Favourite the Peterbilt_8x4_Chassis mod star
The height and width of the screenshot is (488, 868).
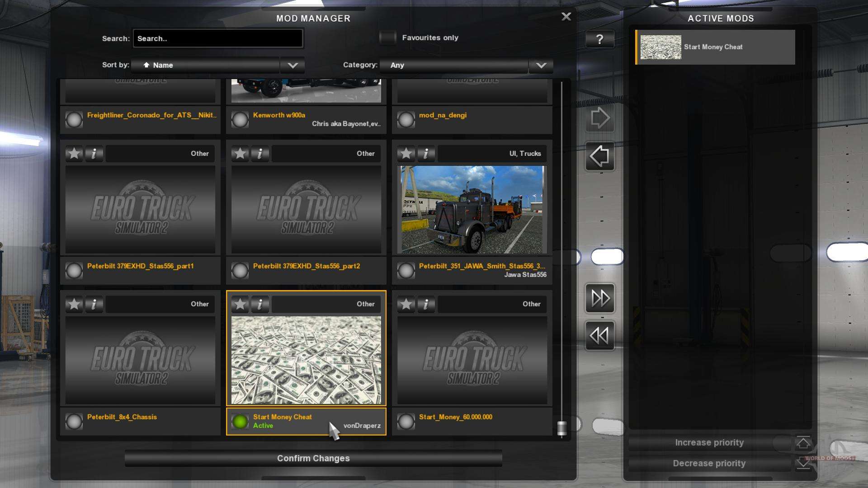(74, 304)
